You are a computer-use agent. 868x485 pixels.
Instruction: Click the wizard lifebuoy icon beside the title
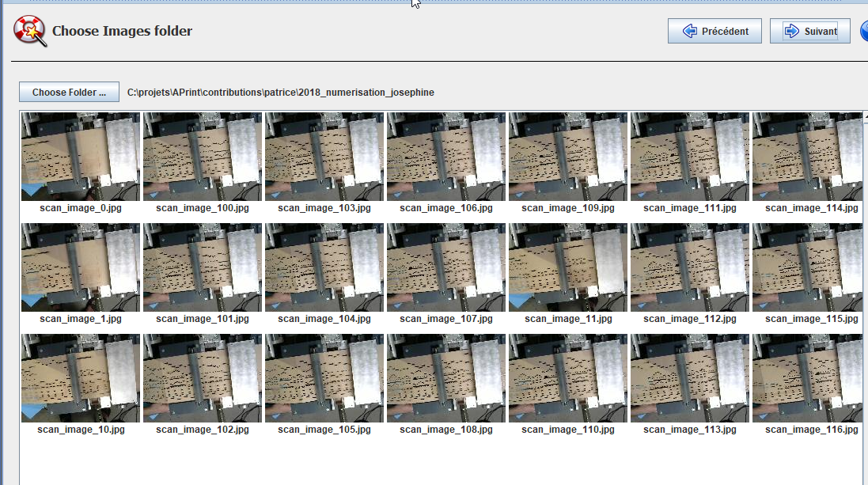29,31
